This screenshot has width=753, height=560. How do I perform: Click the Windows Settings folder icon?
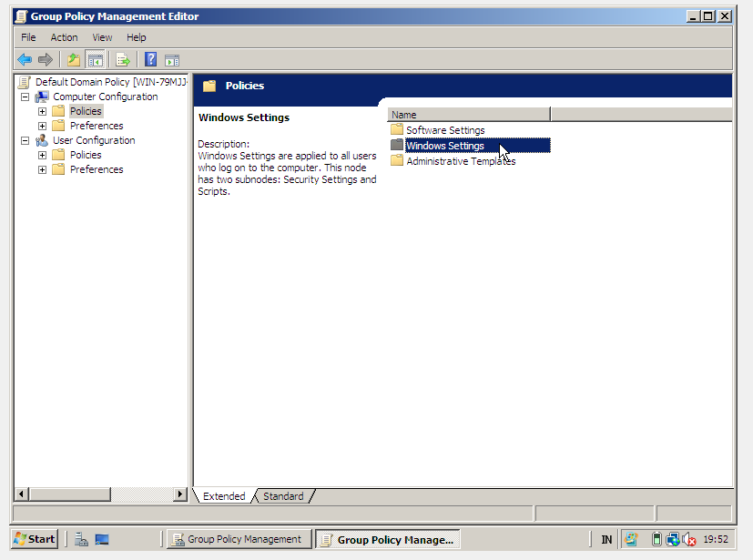pos(397,145)
